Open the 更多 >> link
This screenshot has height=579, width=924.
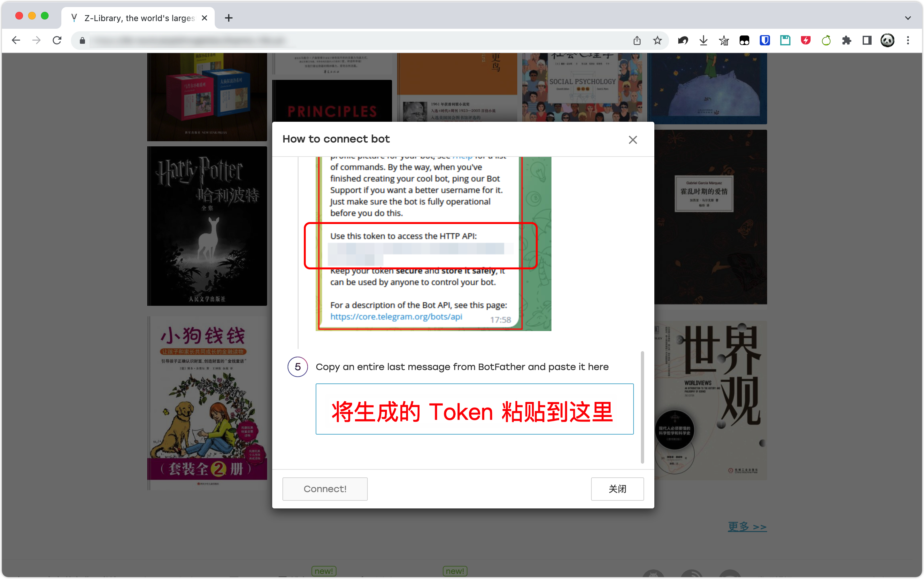pos(747,527)
